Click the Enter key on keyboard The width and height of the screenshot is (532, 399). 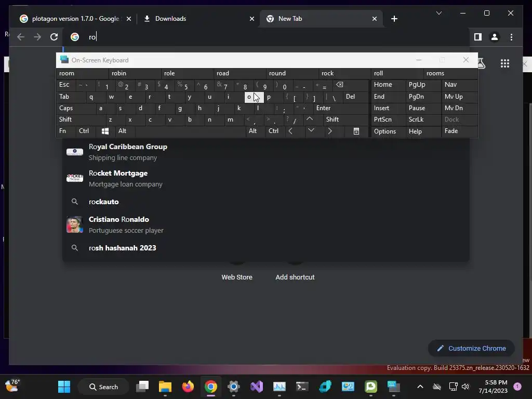[340, 108]
